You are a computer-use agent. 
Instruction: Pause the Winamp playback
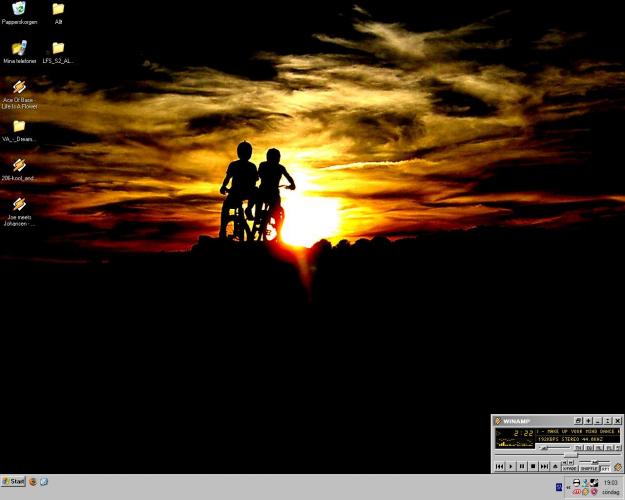coord(522,466)
